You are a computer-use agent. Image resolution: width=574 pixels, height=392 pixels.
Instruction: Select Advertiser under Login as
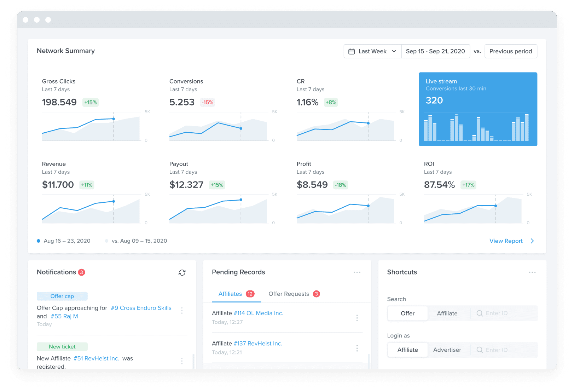(447, 350)
